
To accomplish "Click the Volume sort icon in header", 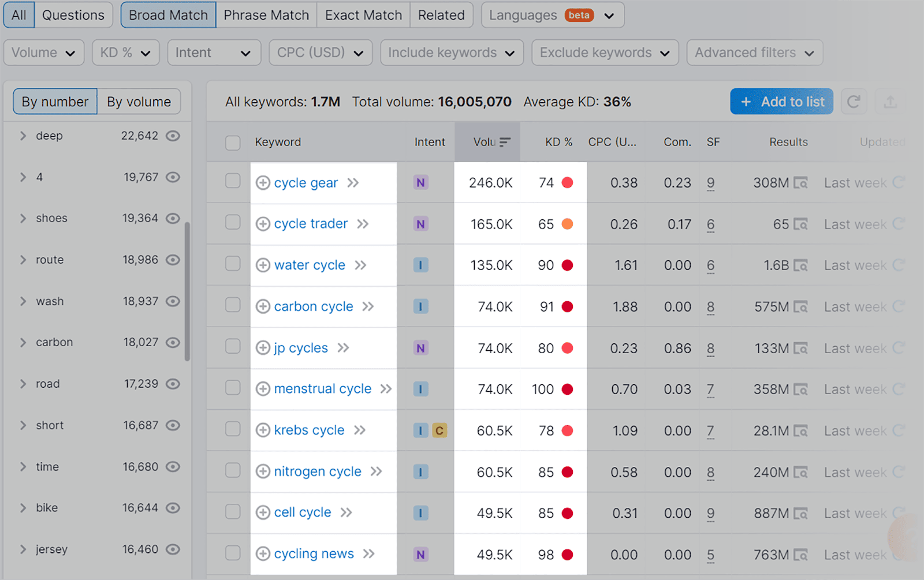I will [x=505, y=142].
